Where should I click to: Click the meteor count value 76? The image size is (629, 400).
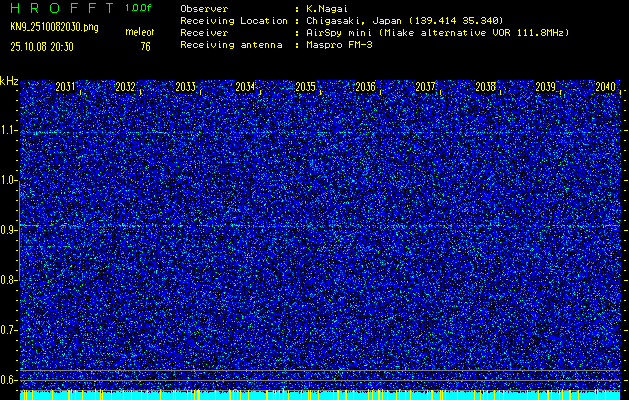(145, 46)
